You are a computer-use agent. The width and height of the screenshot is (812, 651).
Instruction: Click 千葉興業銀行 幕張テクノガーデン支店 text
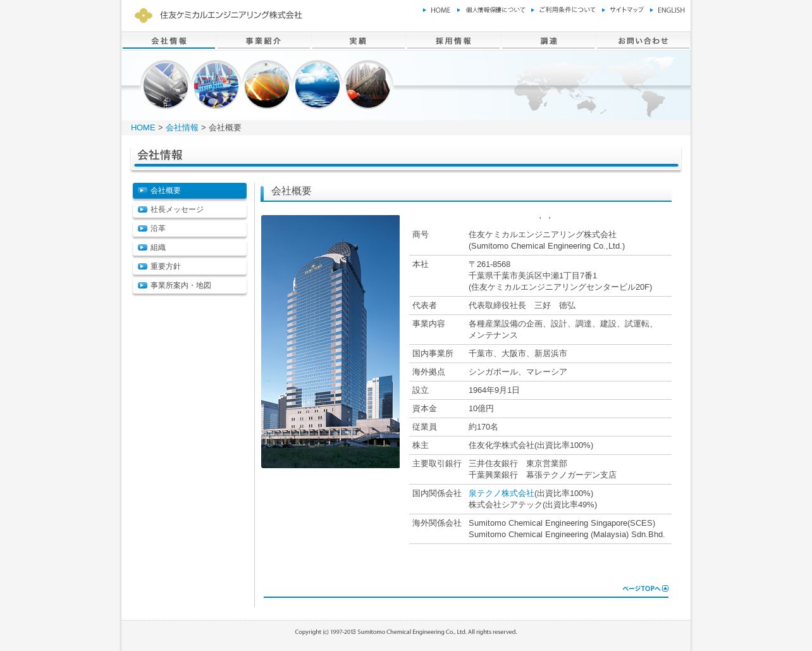click(543, 475)
